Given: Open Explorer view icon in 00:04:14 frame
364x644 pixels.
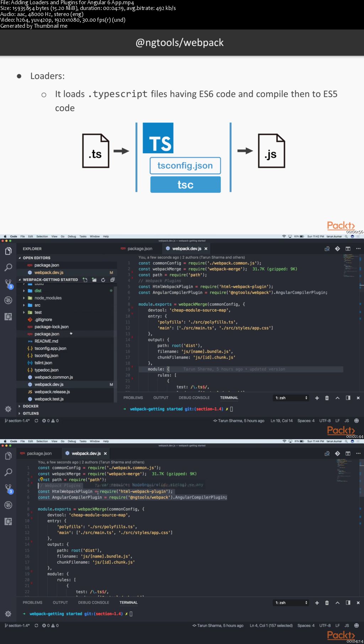Looking at the screenshot, I should tap(8, 456).
